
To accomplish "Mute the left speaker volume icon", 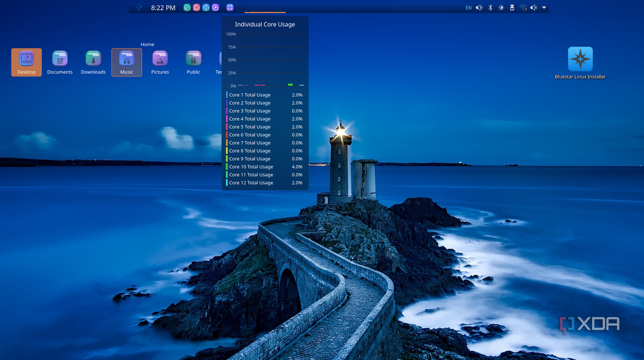I will pos(479,7).
